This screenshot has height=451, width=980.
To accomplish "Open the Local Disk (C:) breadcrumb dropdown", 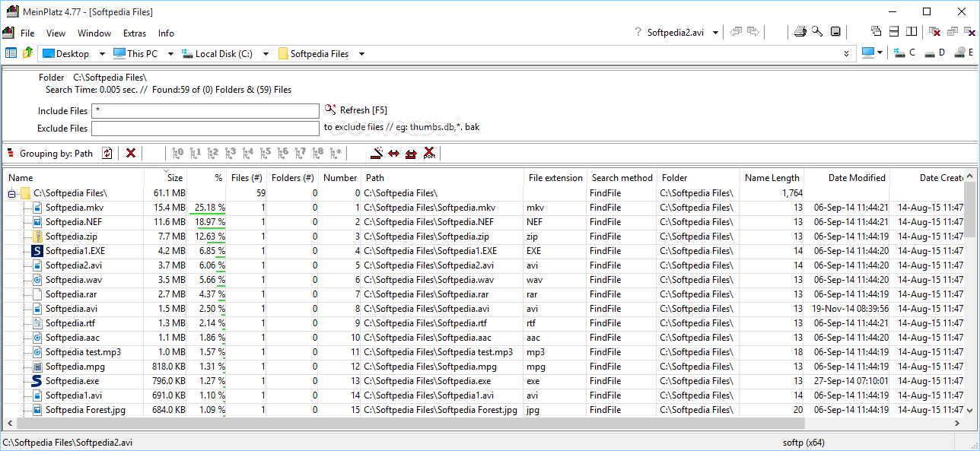I will (x=266, y=54).
